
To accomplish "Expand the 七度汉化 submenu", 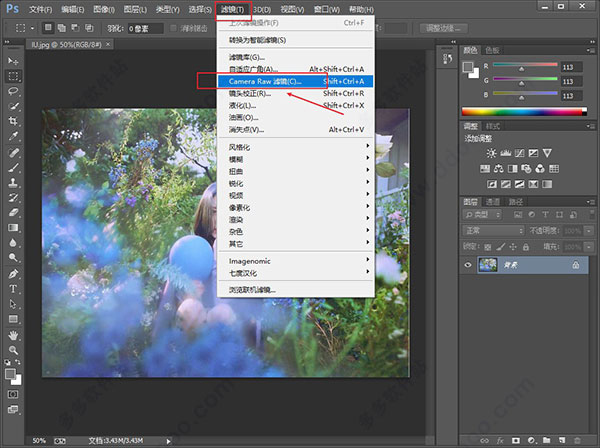I will [x=295, y=273].
